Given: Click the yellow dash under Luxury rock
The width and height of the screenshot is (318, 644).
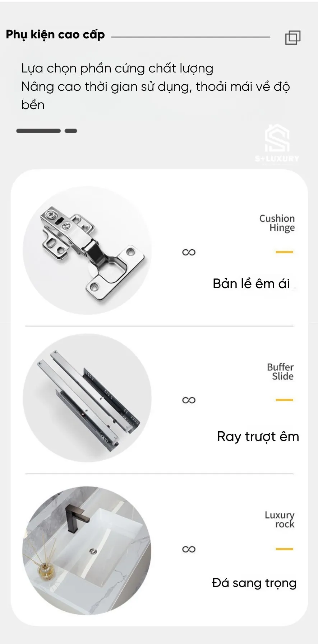Looking at the screenshot, I should pos(285,549).
